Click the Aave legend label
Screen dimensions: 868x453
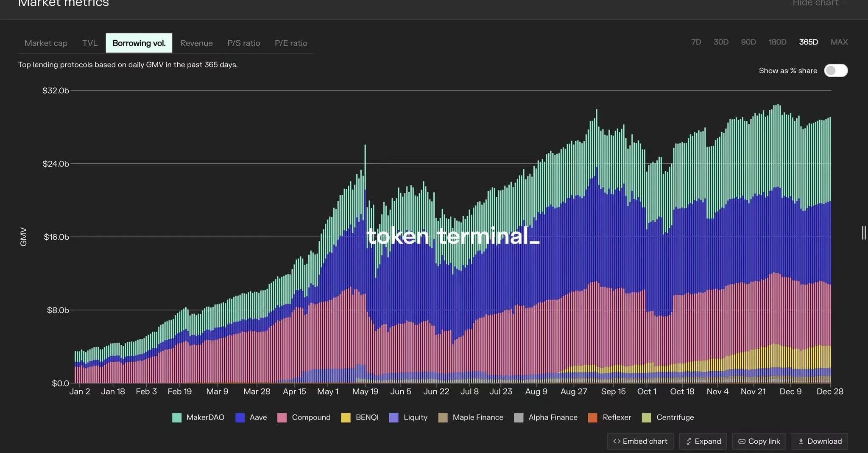tap(258, 417)
